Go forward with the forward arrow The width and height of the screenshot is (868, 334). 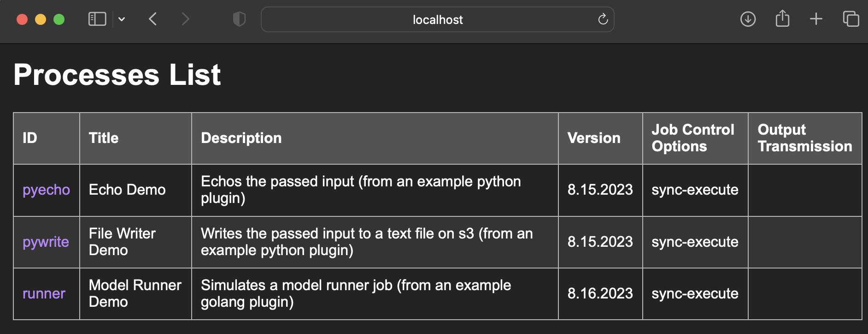tap(185, 19)
